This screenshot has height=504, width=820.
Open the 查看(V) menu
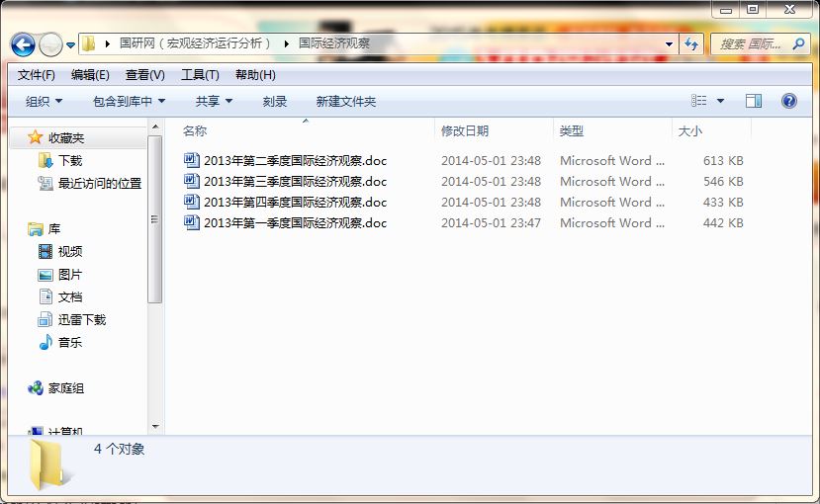coord(144,75)
